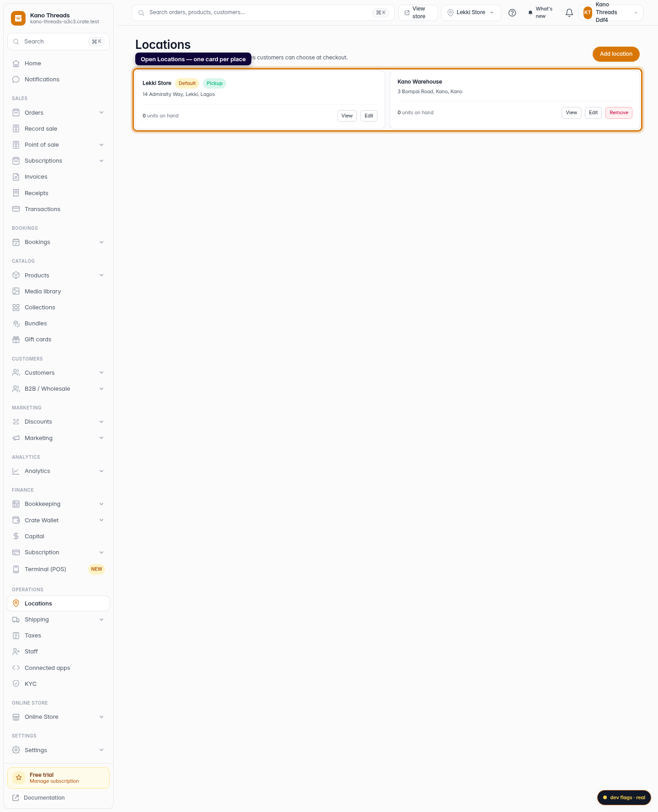Click the dev flags · real badge
The height and width of the screenshot is (812, 658).
(x=624, y=797)
